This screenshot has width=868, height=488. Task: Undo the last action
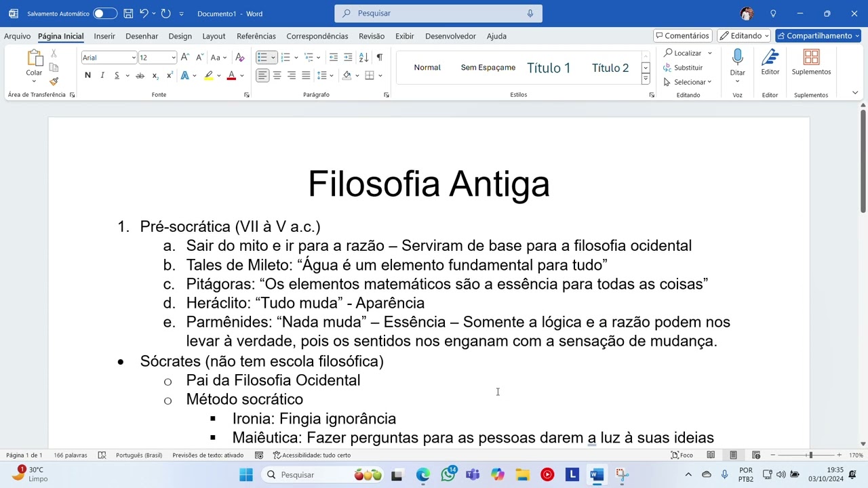pyautogui.click(x=144, y=14)
